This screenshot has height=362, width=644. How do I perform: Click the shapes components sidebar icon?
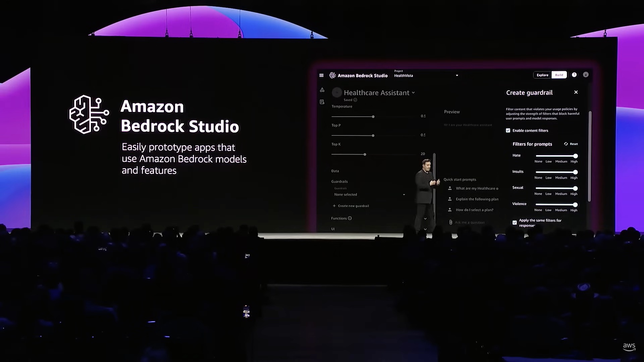322,90
